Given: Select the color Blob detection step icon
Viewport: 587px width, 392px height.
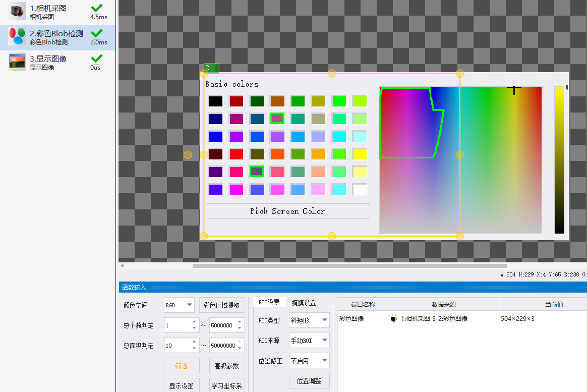Looking at the screenshot, I should point(17,37).
